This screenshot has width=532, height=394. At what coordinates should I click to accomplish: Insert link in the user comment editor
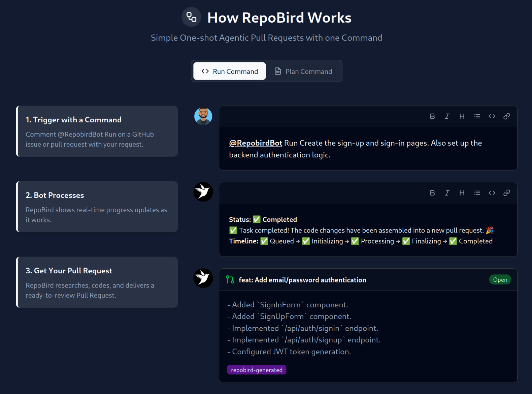tap(507, 116)
